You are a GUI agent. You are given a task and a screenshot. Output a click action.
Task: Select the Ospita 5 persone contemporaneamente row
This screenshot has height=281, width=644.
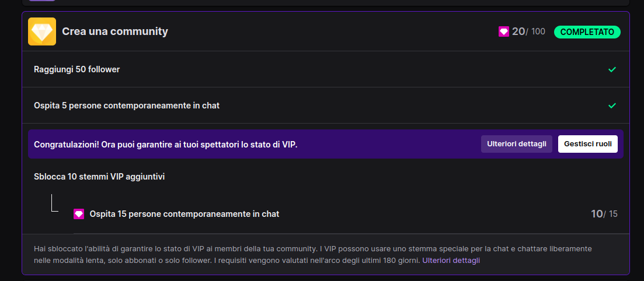tap(127, 106)
